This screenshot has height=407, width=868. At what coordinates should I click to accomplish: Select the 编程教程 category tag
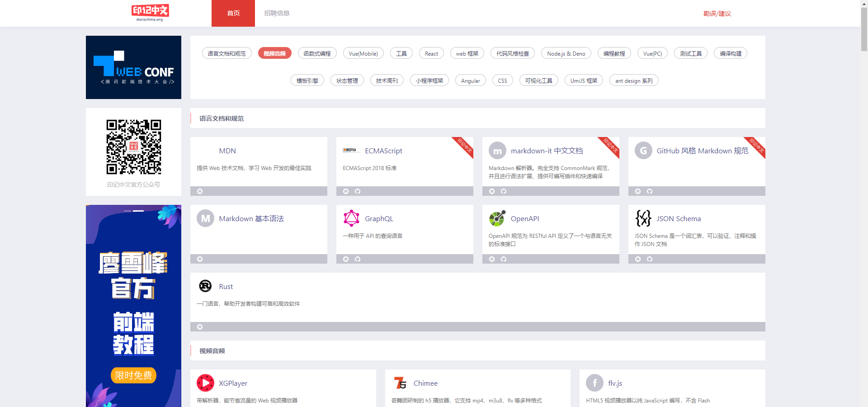[614, 53]
